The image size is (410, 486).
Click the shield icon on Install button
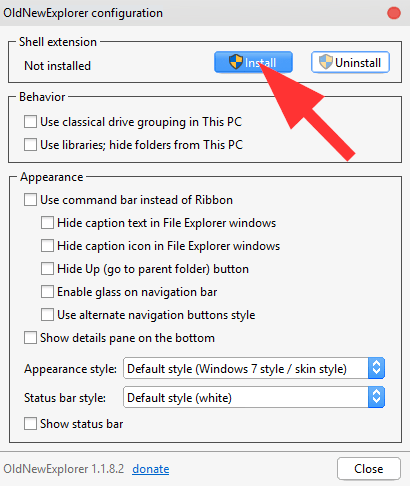[236, 62]
